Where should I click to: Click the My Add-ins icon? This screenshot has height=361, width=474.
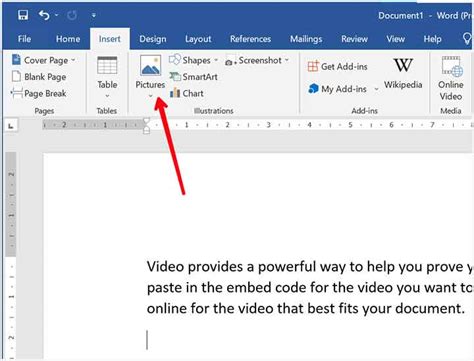click(x=313, y=89)
